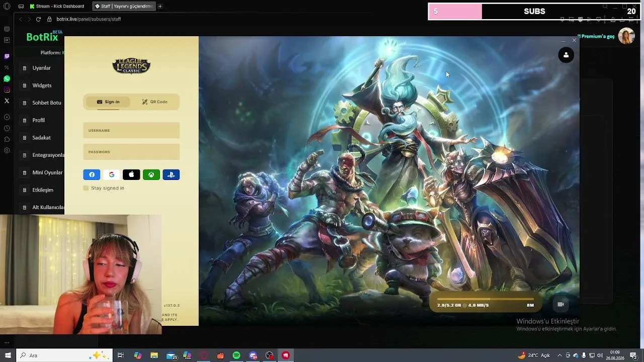644x362 pixels.
Task: Sign in with the Google icon
Action: [112, 174]
